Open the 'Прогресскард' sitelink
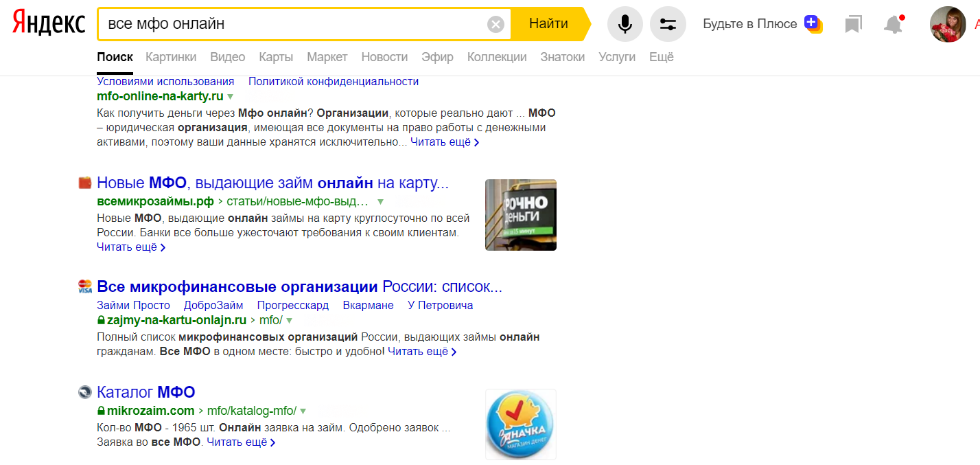This screenshot has width=980, height=465. click(293, 305)
